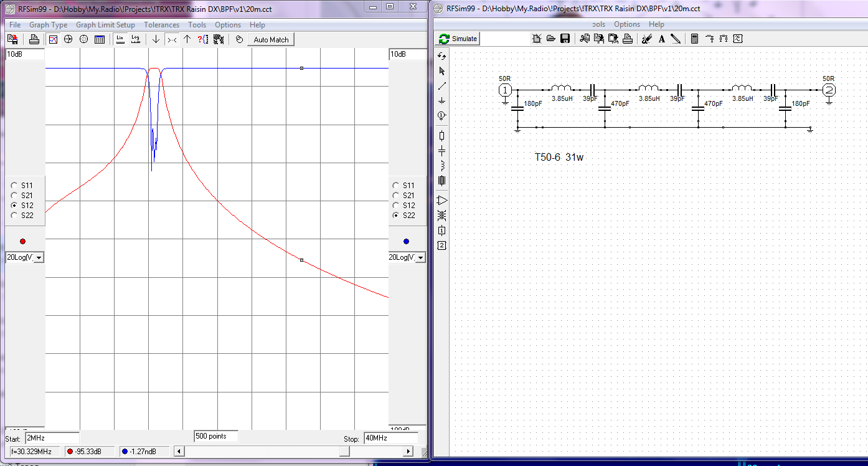
Task: Open the left 20Log dropdown
Action: coord(39,258)
